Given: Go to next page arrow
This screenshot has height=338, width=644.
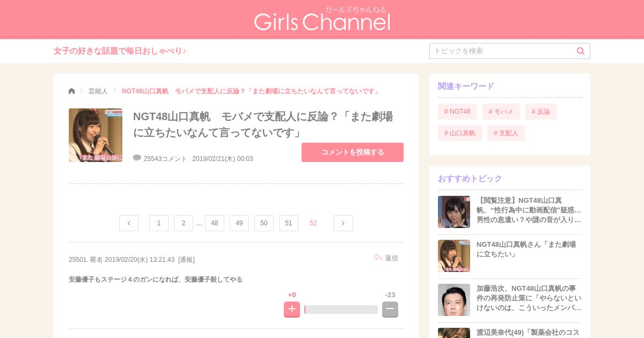Looking at the screenshot, I should (343, 223).
